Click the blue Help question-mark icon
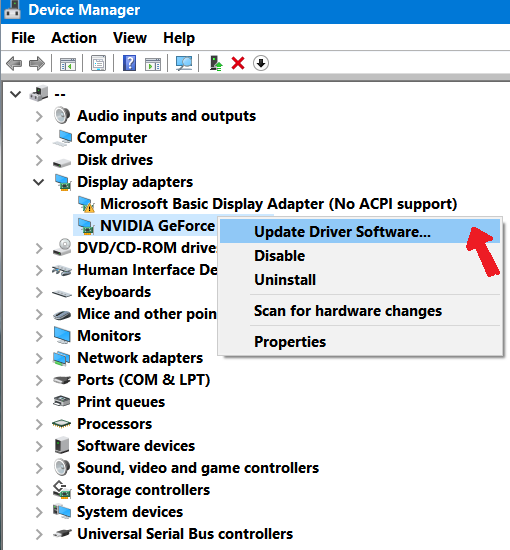 point(129,63)
